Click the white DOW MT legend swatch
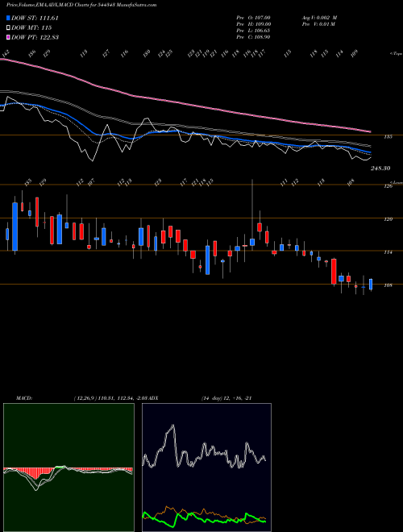The image size is (403, 532). pyautogui.click(x=8, y=27)
